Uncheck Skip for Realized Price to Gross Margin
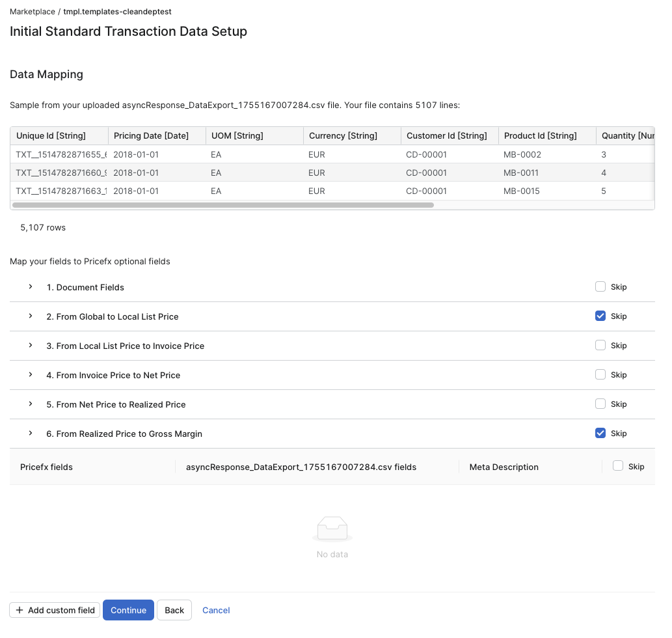The width and height of the screenshot is (672, 638). click(600, 434)
